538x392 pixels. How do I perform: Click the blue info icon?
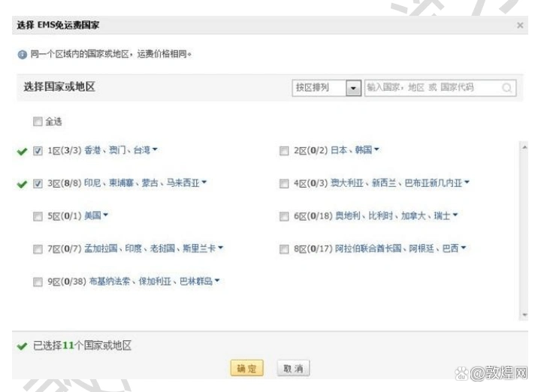[x=23, y=54]
